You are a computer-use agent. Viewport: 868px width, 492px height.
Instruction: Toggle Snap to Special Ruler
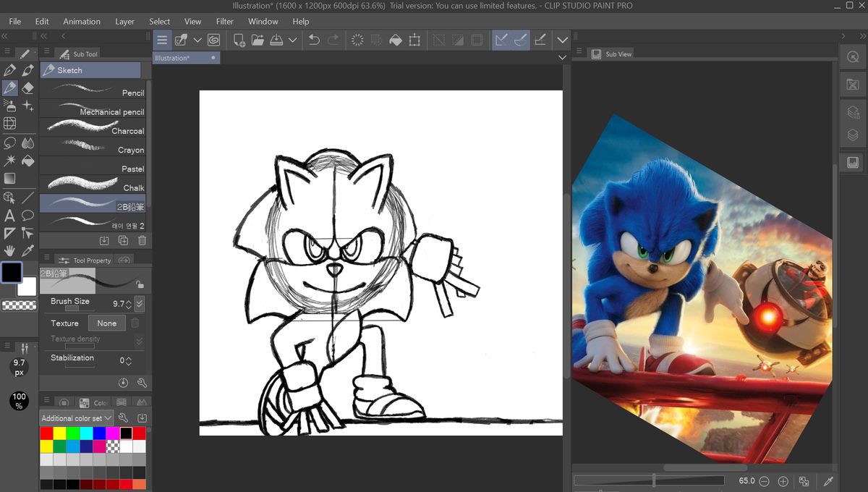520,40
